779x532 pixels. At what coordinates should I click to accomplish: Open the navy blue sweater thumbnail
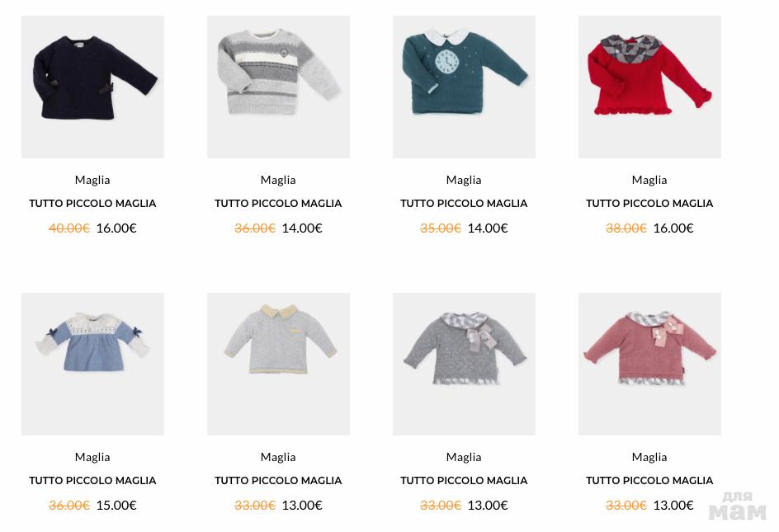pos(92,87)
